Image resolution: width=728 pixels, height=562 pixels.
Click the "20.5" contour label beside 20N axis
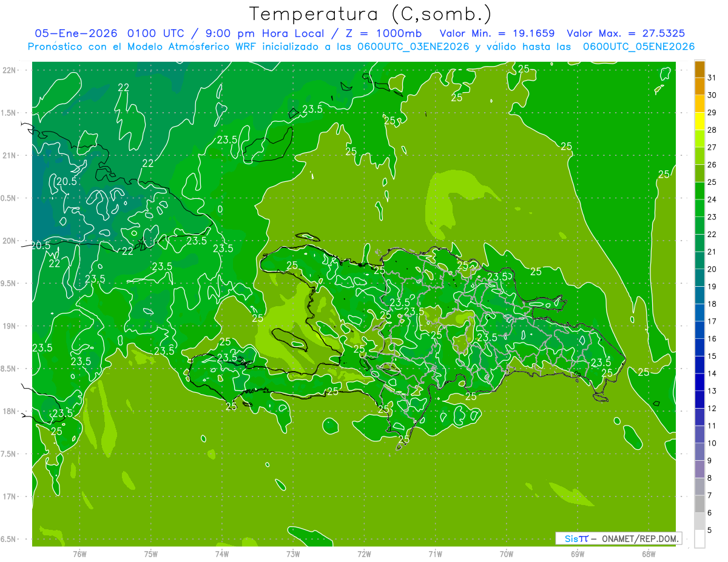[41, 246]
